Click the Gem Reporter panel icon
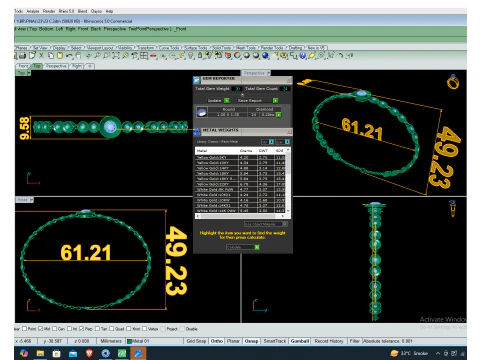The width and height of the screenshot is (480, 360). [x=197, y=80]
